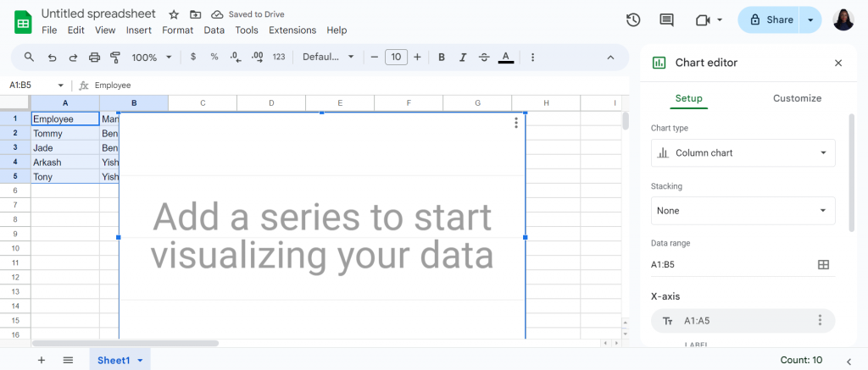Add a new sheet with plus button
The height and width of the screenshot is (370, 868).
point(42,360)
